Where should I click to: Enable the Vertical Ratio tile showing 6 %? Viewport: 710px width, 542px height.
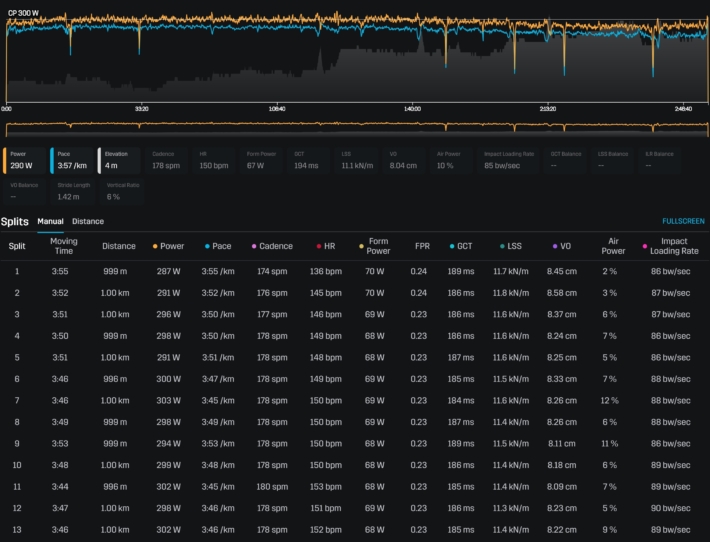(121, 190)
